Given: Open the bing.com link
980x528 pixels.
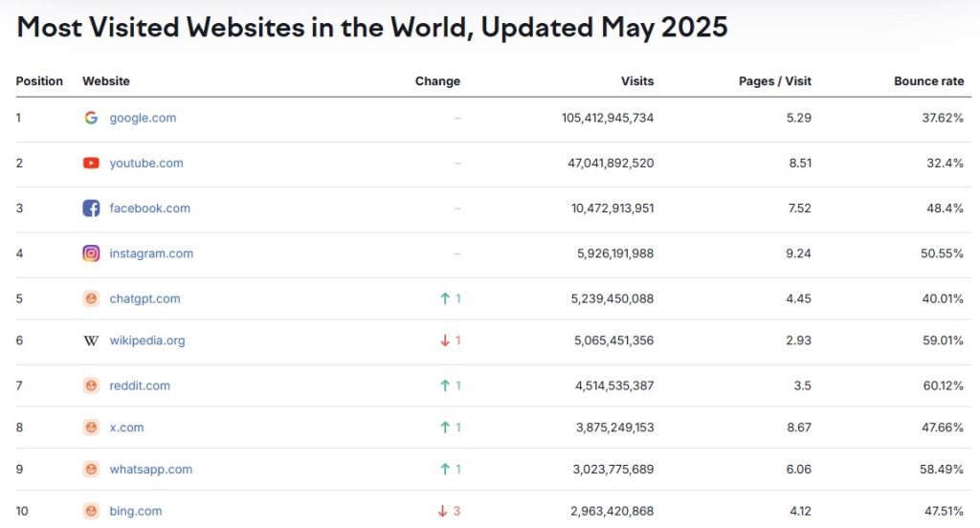Looking at the screenshot, I should (x=136, y=511).
